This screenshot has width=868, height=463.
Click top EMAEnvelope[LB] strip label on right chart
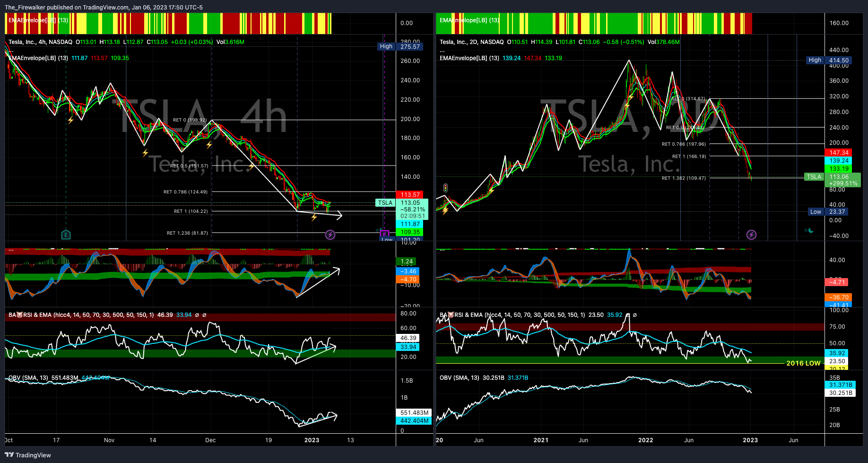pos(469,20)
